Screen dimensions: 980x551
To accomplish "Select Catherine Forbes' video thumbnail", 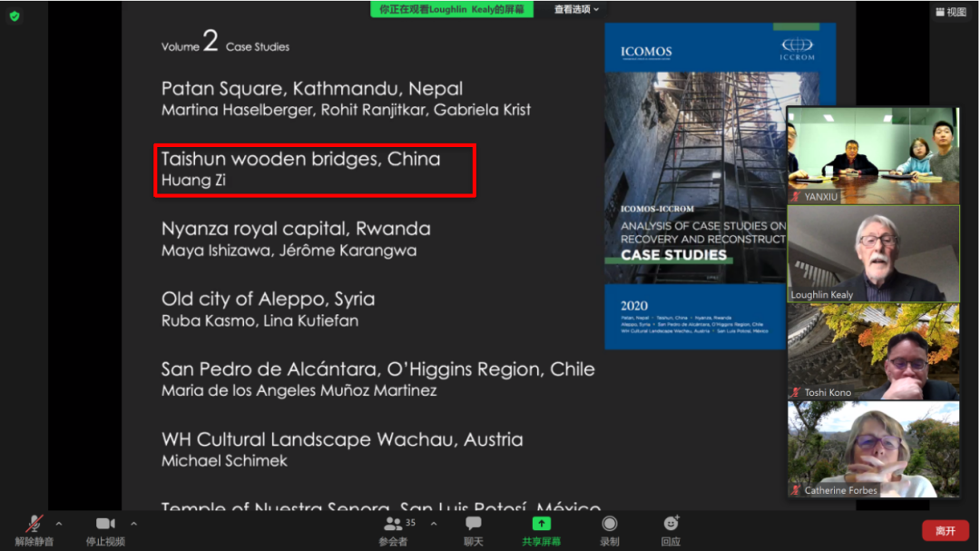I will coord(873,449).
